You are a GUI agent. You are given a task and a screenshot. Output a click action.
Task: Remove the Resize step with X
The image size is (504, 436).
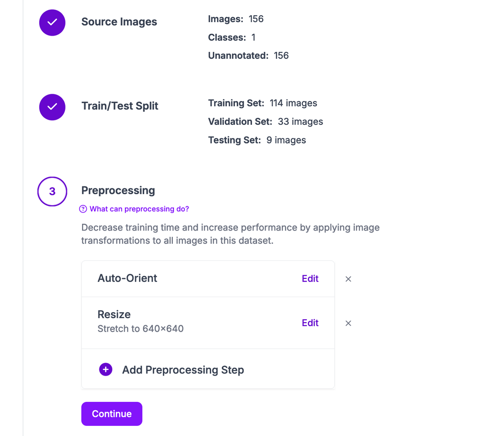348,323
